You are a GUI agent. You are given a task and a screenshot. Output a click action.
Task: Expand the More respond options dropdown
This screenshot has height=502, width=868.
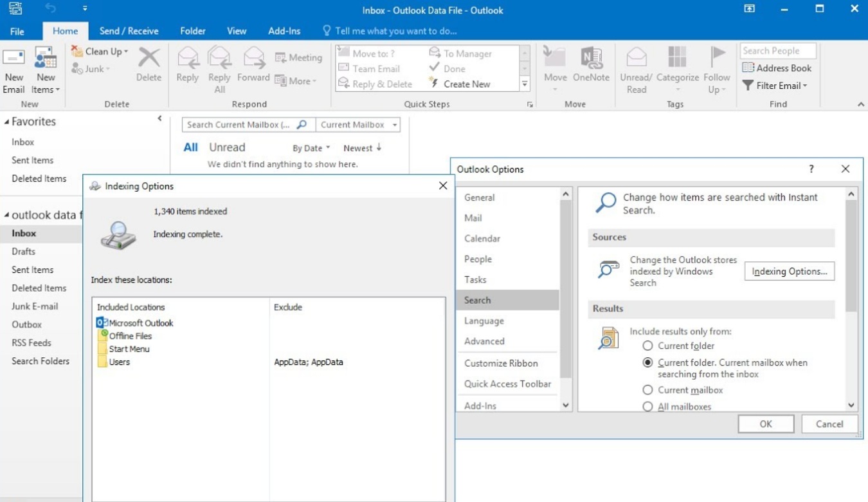click(x=296, y=81)
